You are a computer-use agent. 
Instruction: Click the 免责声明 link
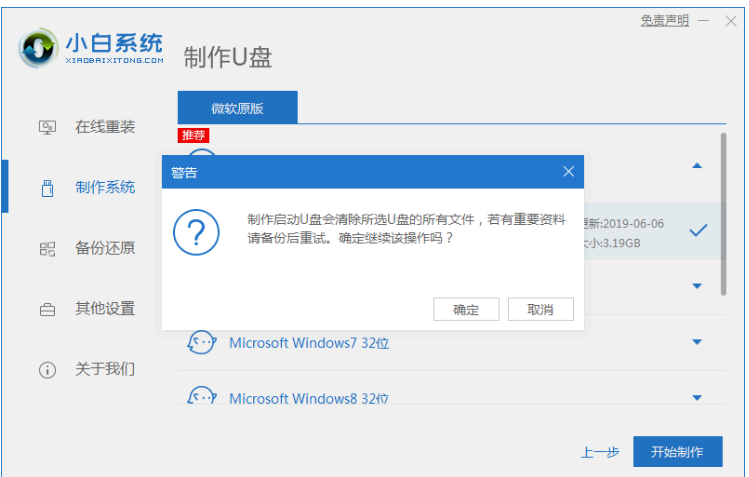[x=664, y=21]
